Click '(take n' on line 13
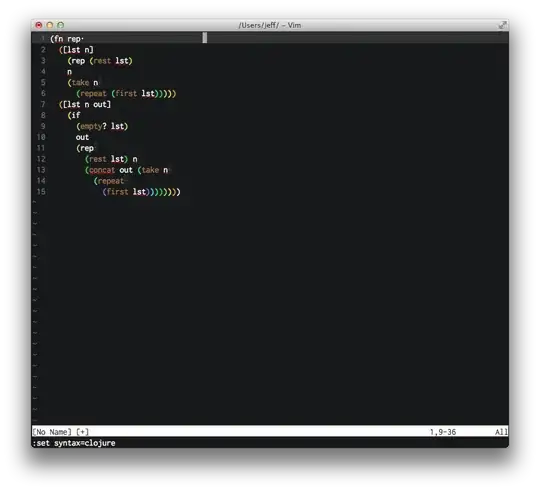Viewport: 540px width, 491px height. tap(153, 170)
